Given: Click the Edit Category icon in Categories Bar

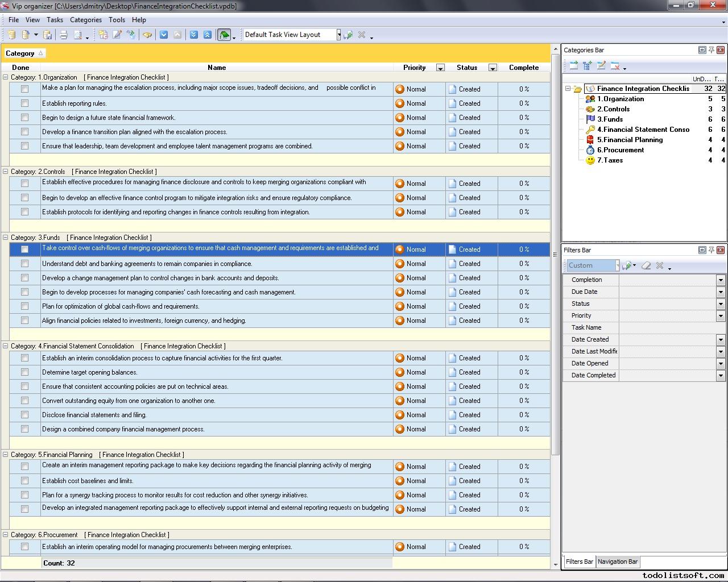Looking at the screenshot, I should click(x=601, y=66).
